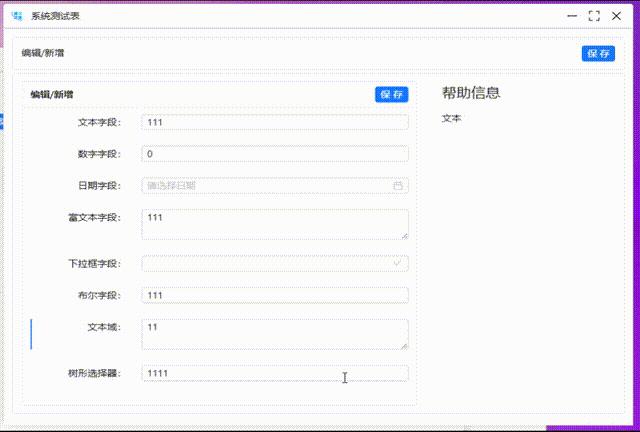The width and height of the screenshot is (640, 432).
Task: Click the calendar icon in 日期字段
Action: tap(398, 185)
